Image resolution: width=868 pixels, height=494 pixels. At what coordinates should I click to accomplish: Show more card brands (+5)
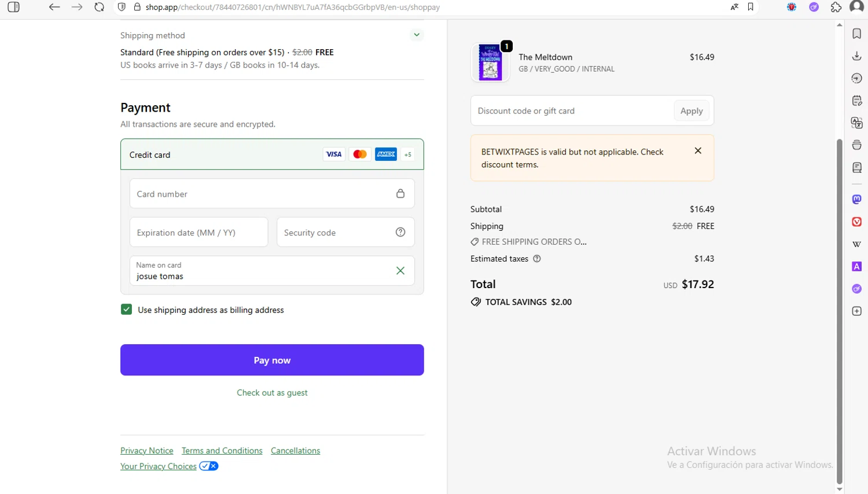tap(408, 154)
